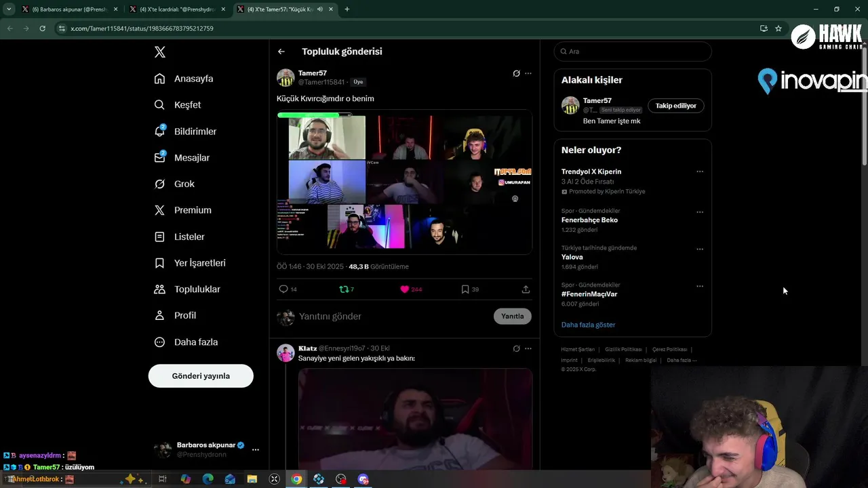Click the Gönderi yayınla button

pos(201,375)
